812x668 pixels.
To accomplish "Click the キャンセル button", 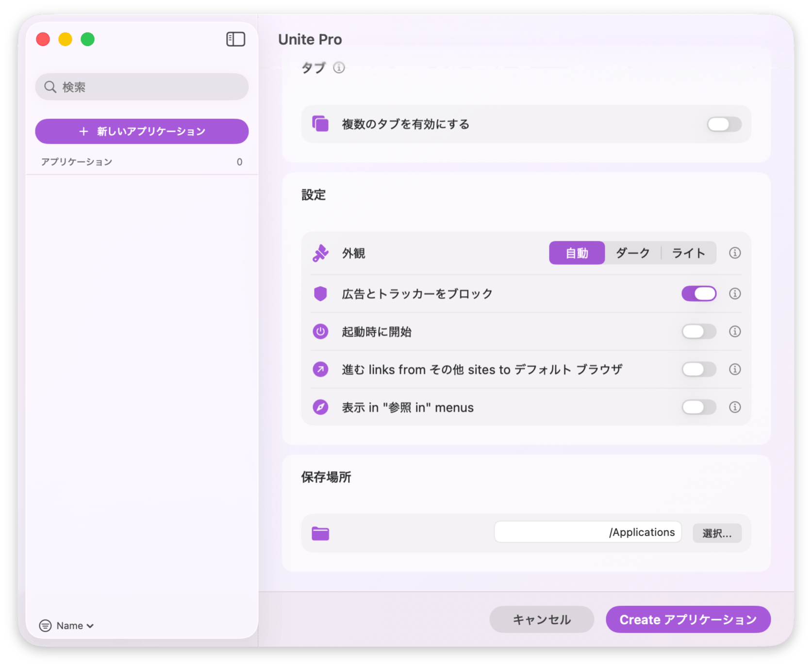I will click(x=541, y=619).
